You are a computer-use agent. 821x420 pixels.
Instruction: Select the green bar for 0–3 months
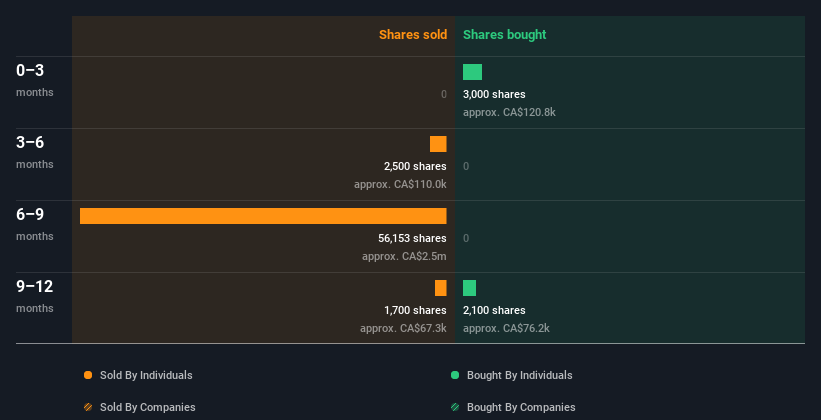tap(472, 72)
